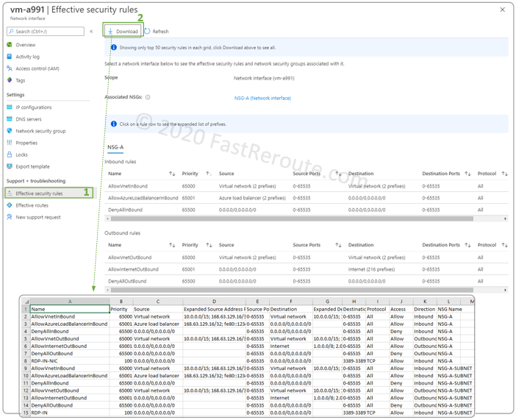This screenshot has height=420, width=516.
Task: Sort outbound rules by Name
Action: [172, 245]
